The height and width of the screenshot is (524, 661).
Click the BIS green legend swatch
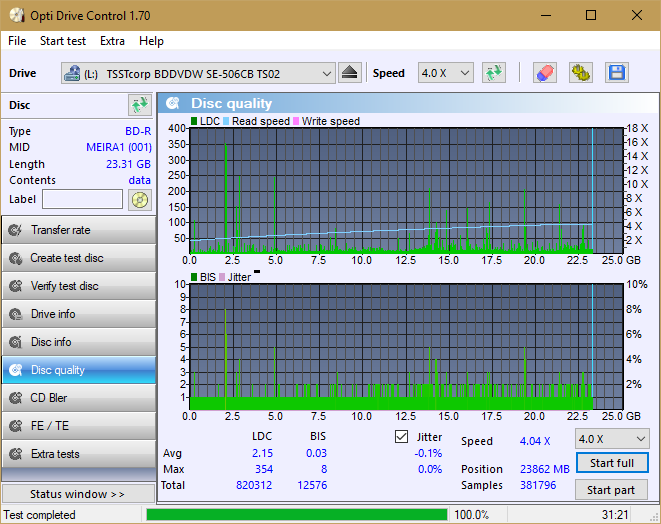click(194, 277)
